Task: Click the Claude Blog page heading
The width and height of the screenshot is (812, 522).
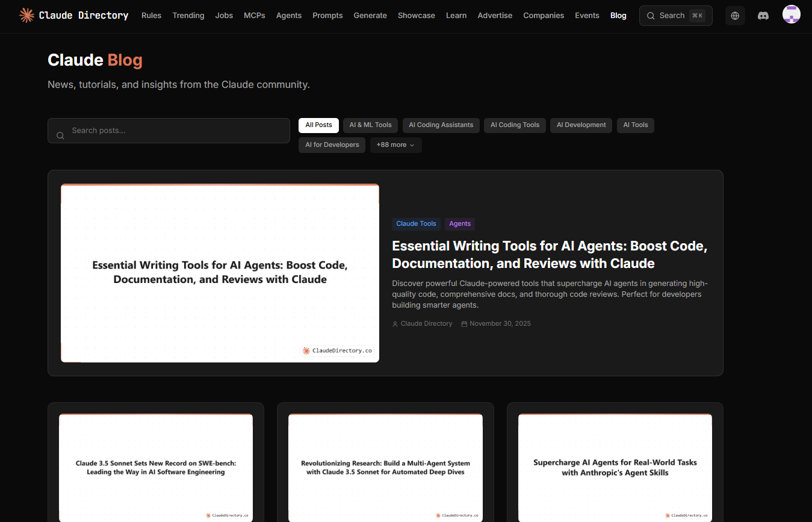Action: (x=95, y=60)
